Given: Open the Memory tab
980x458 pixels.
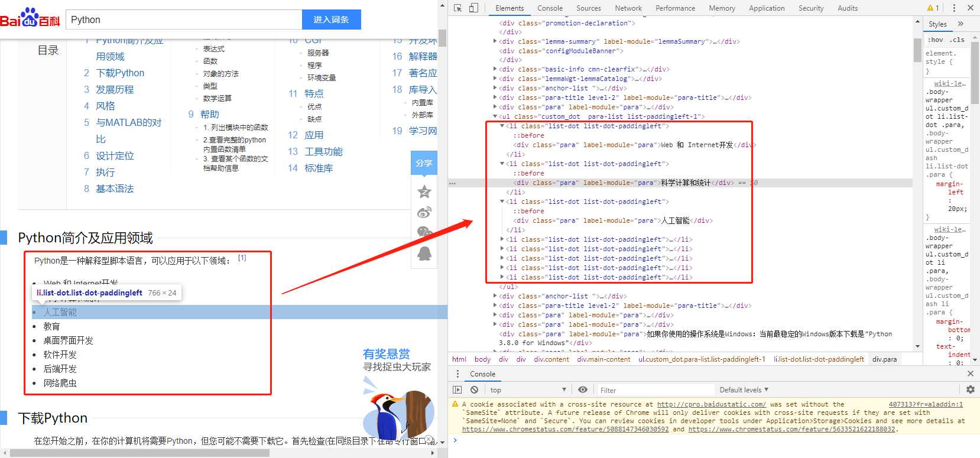Looking at the screenshot, I should tap(722, 8).
